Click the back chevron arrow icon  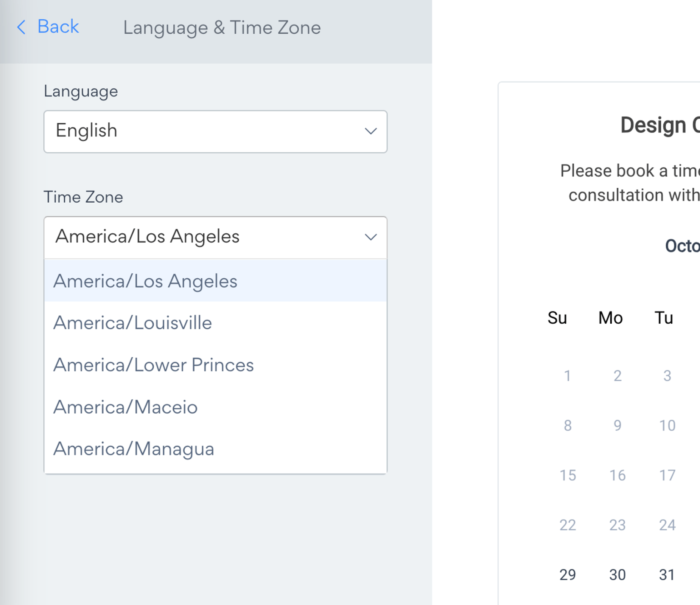click(x=22, y=27)
